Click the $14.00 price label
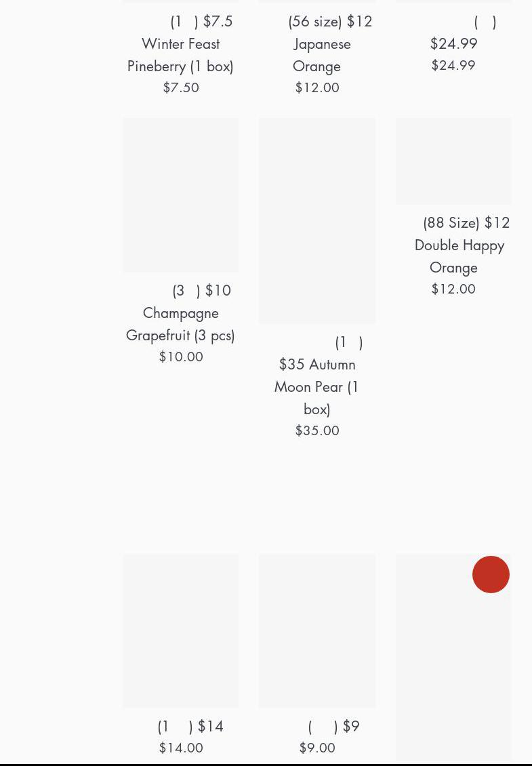The image size is (532, 766). [181, 748]
